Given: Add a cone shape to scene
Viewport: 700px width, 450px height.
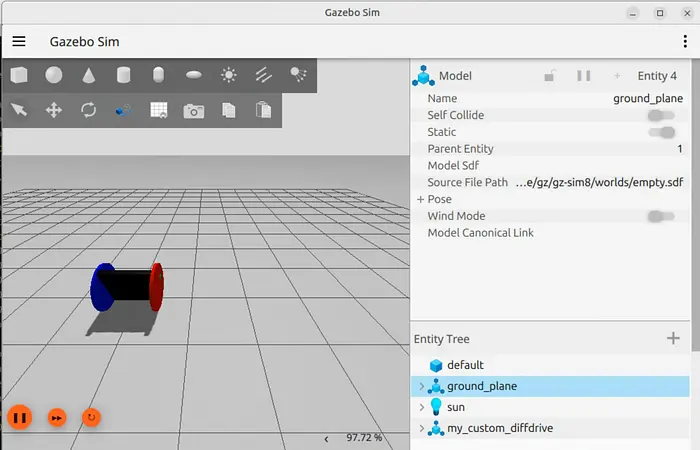Looking at the screenshot, I should pos(89,75).
